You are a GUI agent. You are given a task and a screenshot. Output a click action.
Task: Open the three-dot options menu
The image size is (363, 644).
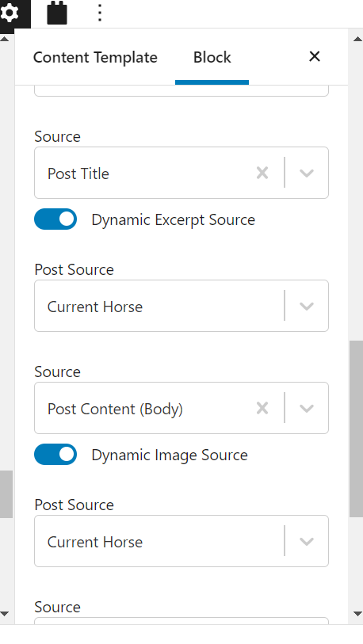point(100,13)
